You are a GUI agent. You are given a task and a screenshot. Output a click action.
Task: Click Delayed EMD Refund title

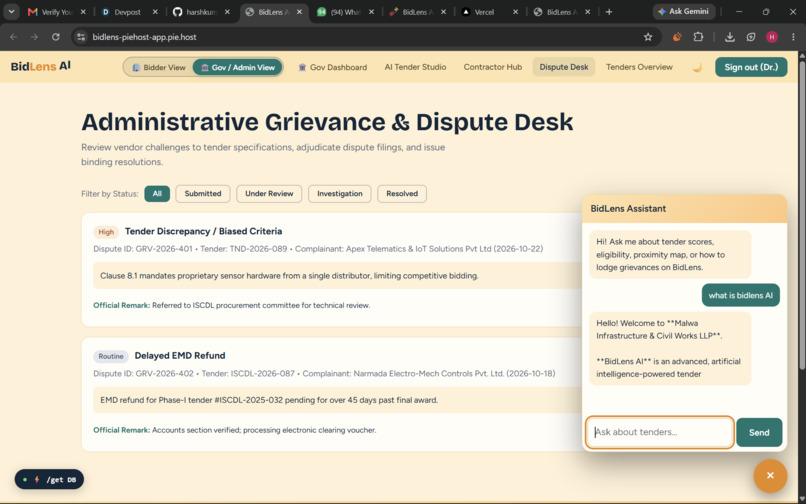point(180,356)
